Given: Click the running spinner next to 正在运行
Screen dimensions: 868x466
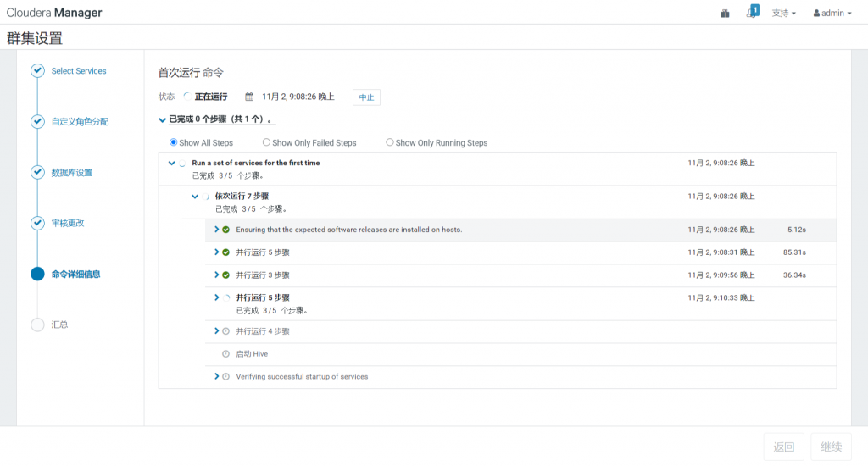Looking at the screenshot, I should click(187, 97).
